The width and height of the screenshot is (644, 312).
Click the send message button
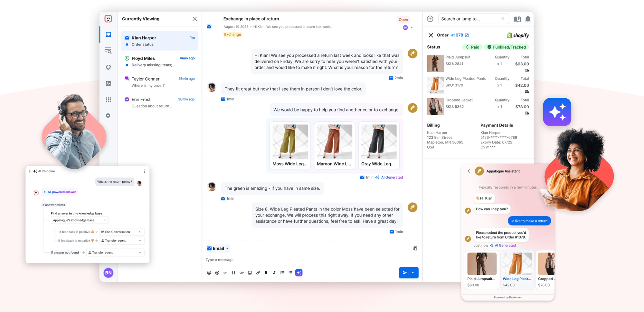click(x=404, y=273)
